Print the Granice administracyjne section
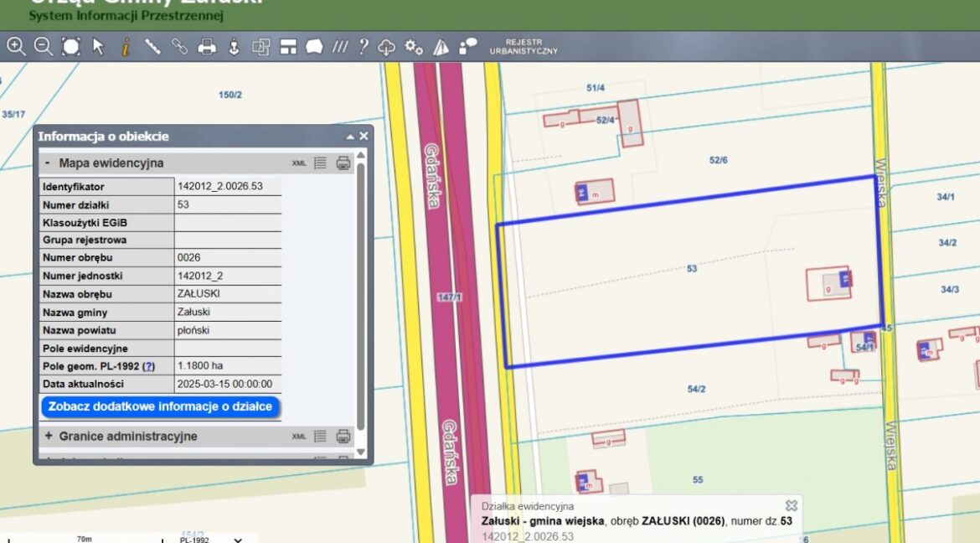 (343, 436)
